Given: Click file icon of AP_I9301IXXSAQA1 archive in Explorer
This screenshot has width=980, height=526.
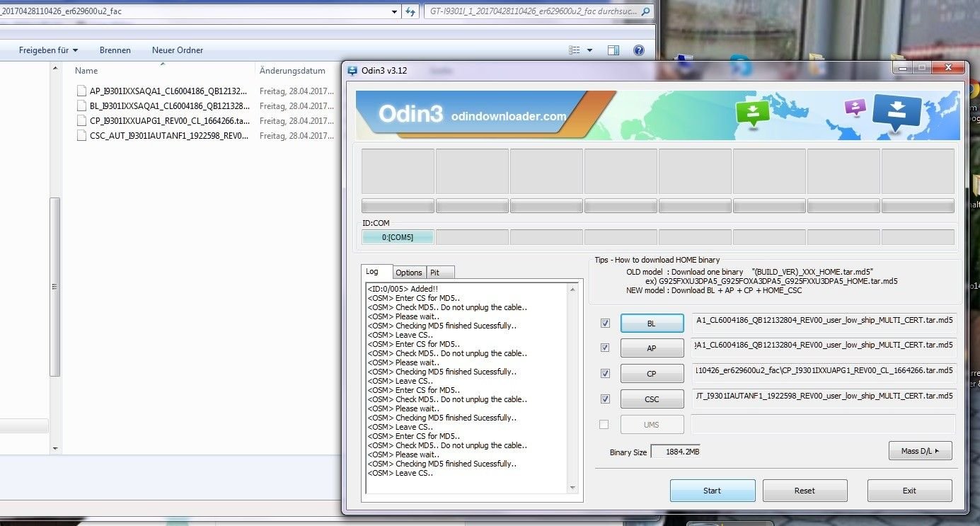Looking at the screenshot, I should 82,91.
